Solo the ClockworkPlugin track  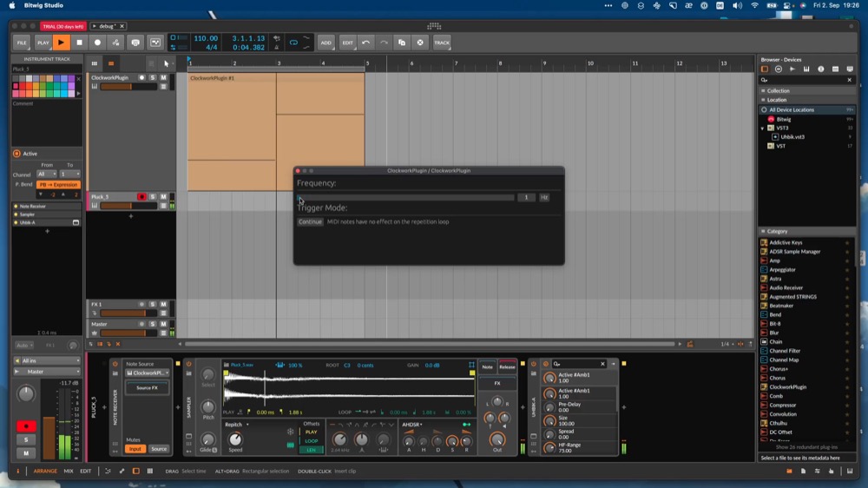pos(153,77)
